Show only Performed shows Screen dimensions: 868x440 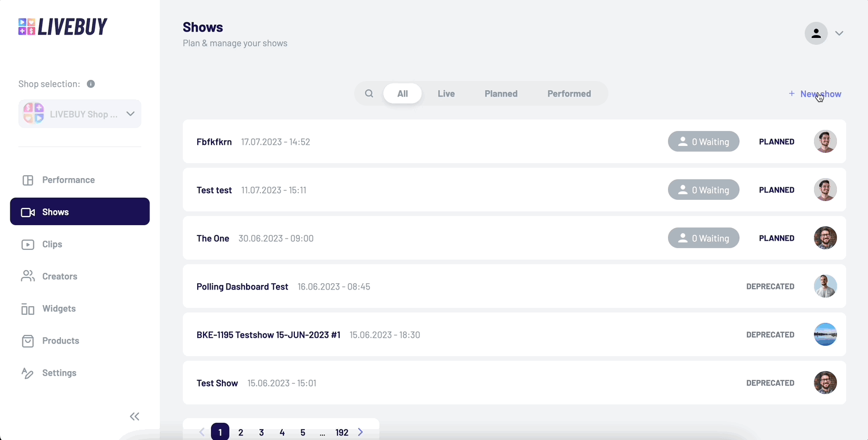point(569,94)
